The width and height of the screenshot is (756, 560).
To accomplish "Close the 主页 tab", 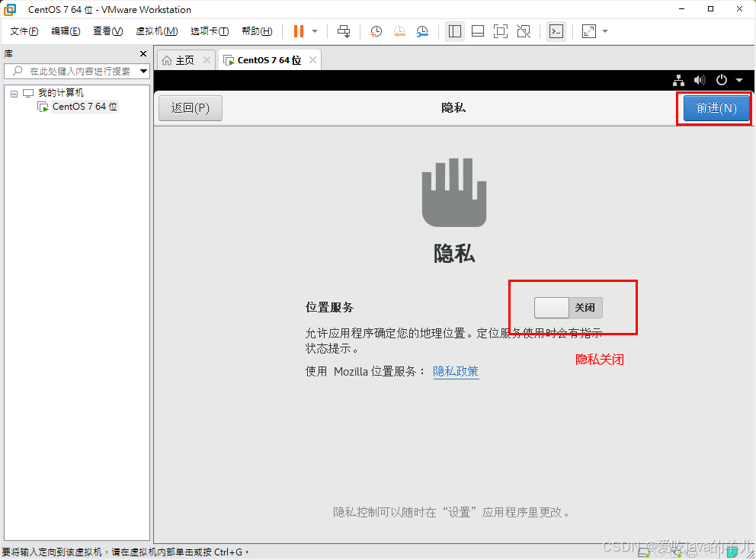I will point(207,59).
